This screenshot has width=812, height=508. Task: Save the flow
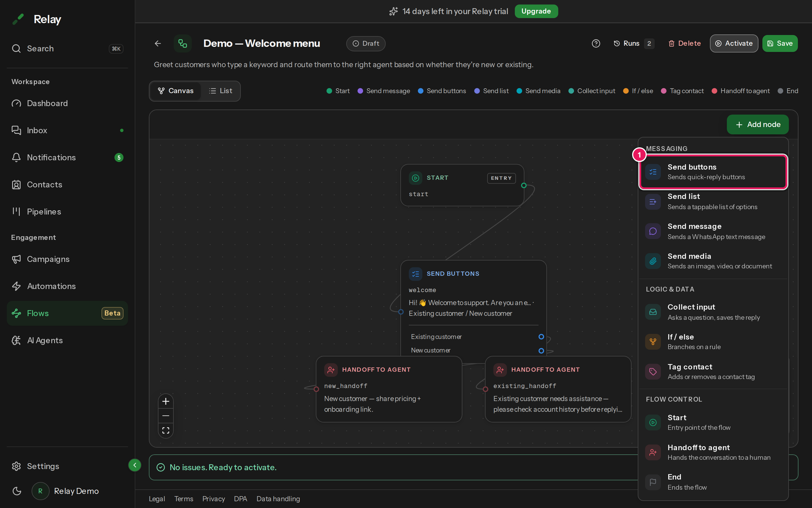tap(780, 43)
